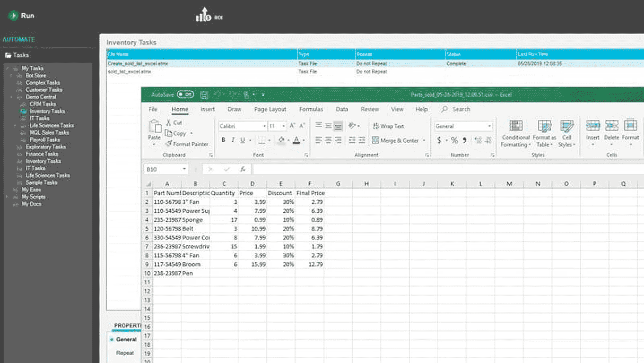Select the My Docs folder
The width and height of the screenshot is (644, 363).
31,204
